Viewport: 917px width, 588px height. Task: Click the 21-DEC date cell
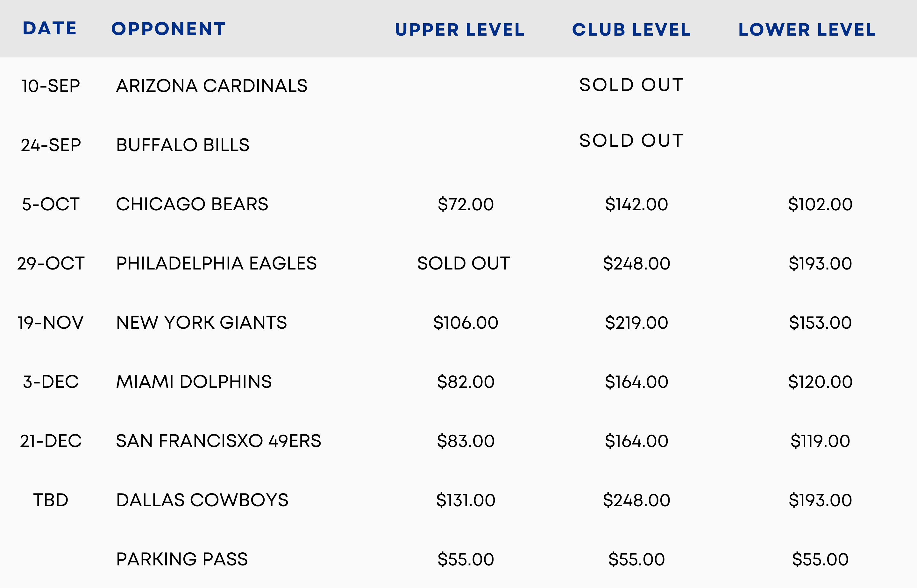click(x=50, y=441)
